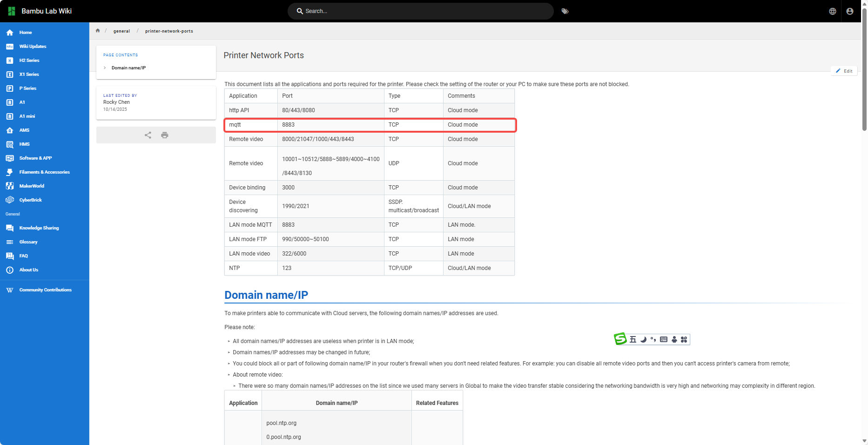
Task: Select the LAN mode MQTT cell
Action: (251, 225)
